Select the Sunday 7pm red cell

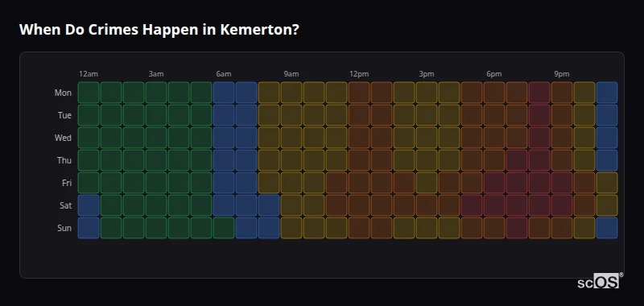tap(517, 228)
